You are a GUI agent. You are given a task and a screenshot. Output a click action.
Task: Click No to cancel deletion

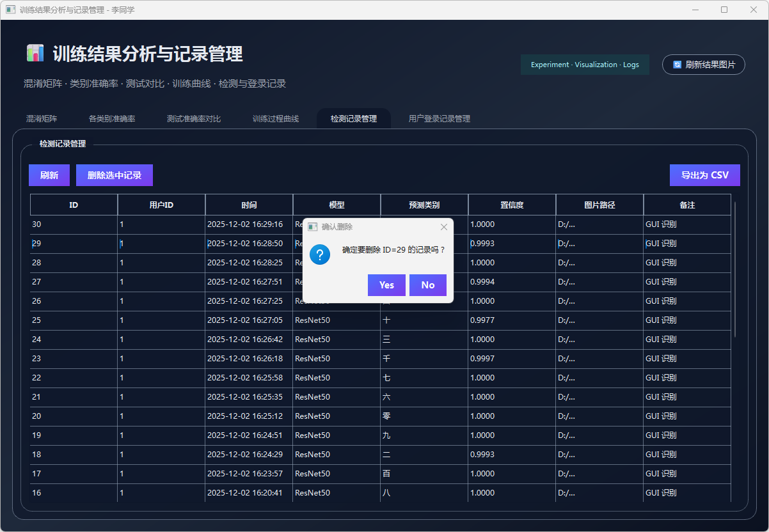click(427, 285)
